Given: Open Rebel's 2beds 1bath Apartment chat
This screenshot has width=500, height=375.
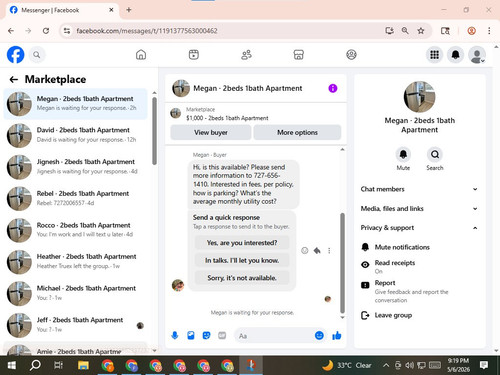Looking at the screenshot, I should (75, 198).
